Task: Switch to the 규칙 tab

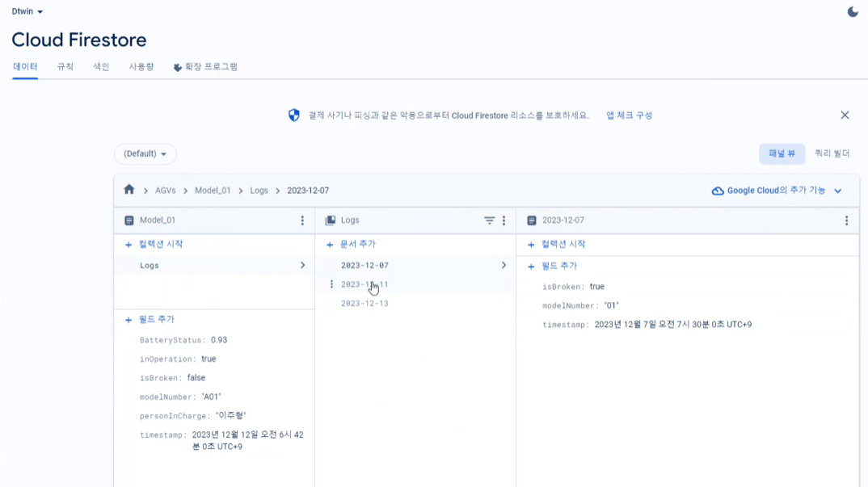Action: tap(65, 66)
